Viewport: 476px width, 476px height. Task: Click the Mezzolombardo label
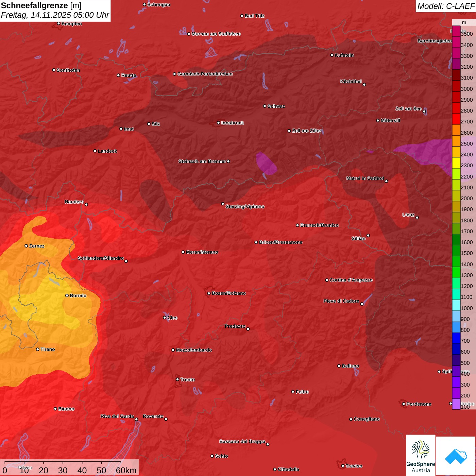coord(194,350)
